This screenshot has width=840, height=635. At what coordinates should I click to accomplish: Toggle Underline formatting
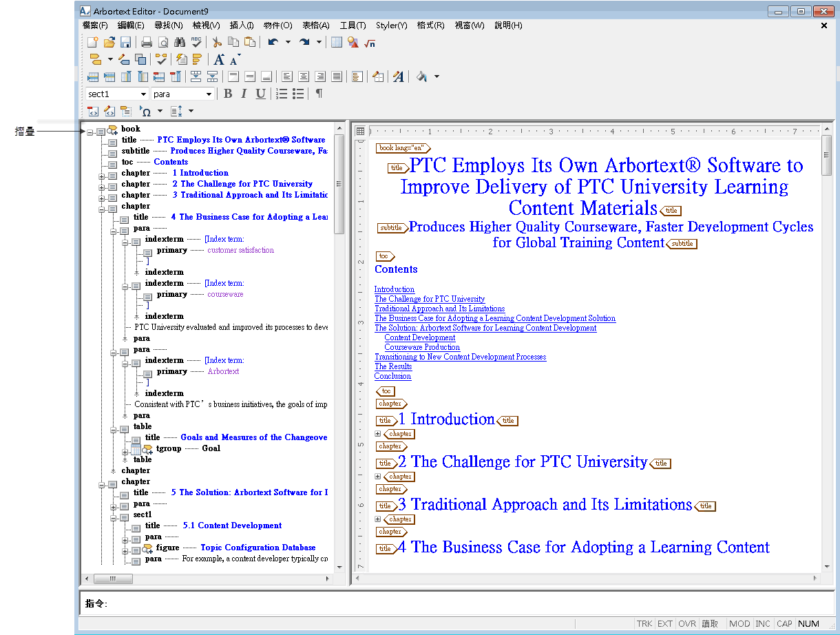[x=260, y=94]
